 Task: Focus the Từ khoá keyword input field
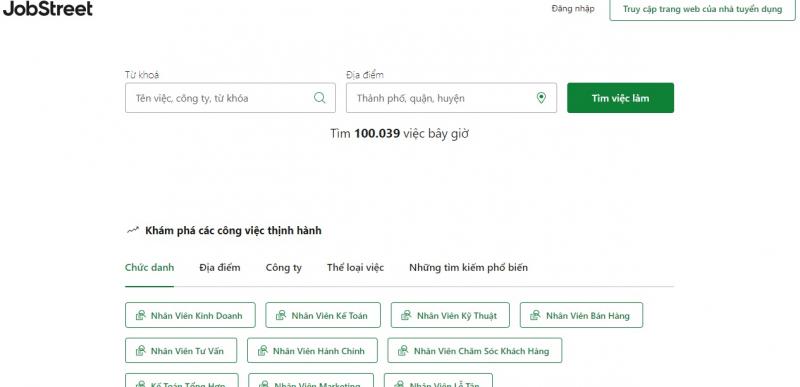coord(230,98)
